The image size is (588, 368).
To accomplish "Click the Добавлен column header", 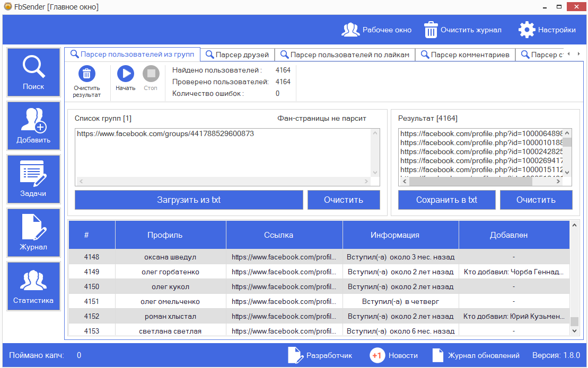I will (x=514, y=235).
